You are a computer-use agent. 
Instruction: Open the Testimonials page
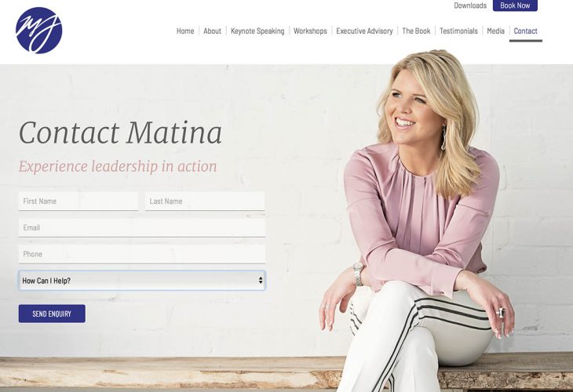tap(458, 31)
